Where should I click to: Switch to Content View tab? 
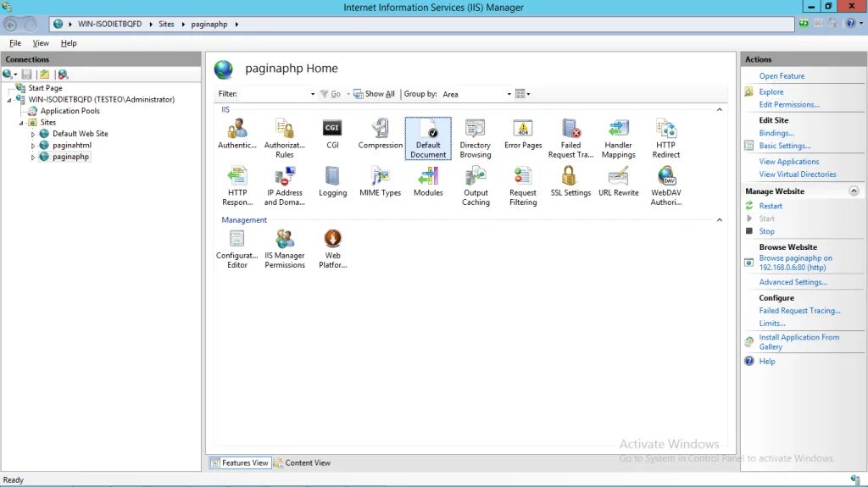click(x=303, y=462)
